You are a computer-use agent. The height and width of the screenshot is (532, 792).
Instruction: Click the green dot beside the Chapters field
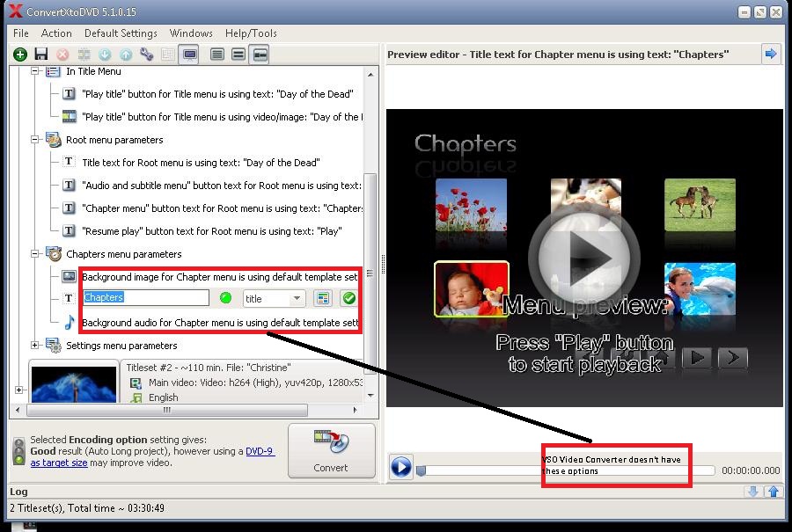(x=226, y=298)
